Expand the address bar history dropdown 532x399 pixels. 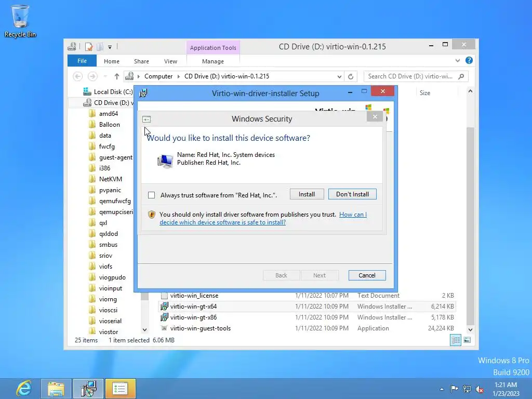339,77
